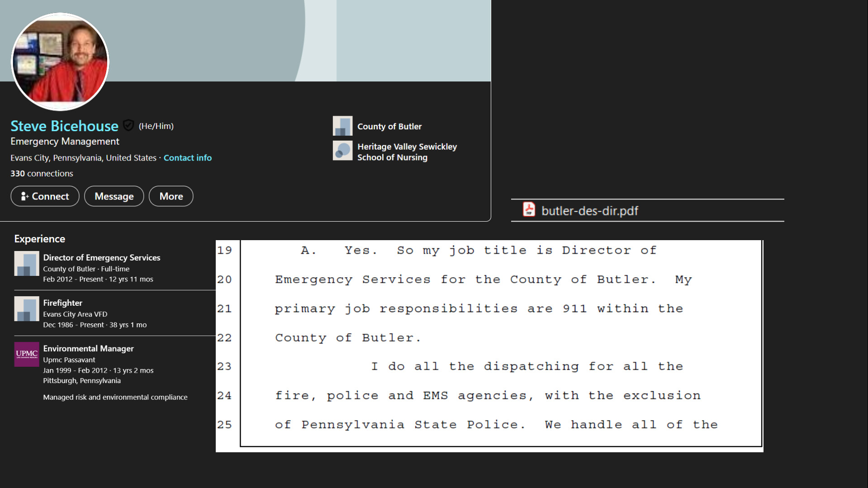The image size is (868, 488).
Task: Click line number 19 in the transcript
Action: tap(224, 251)
